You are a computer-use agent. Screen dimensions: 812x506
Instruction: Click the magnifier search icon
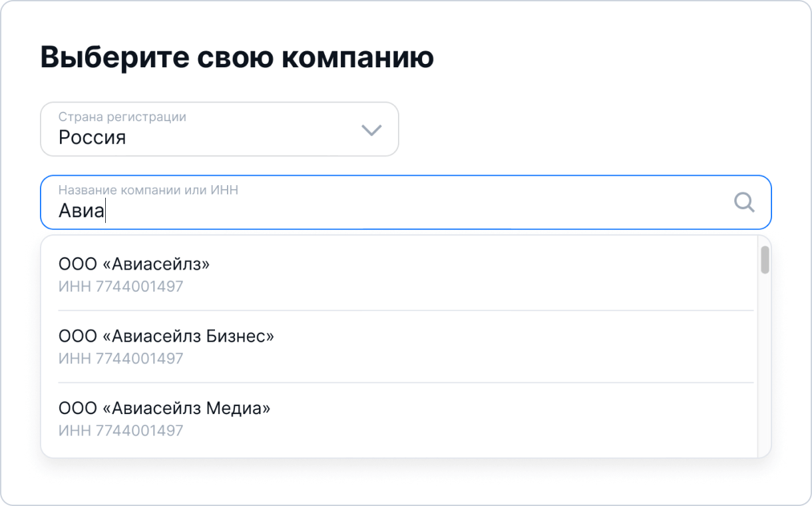[744, 202]
